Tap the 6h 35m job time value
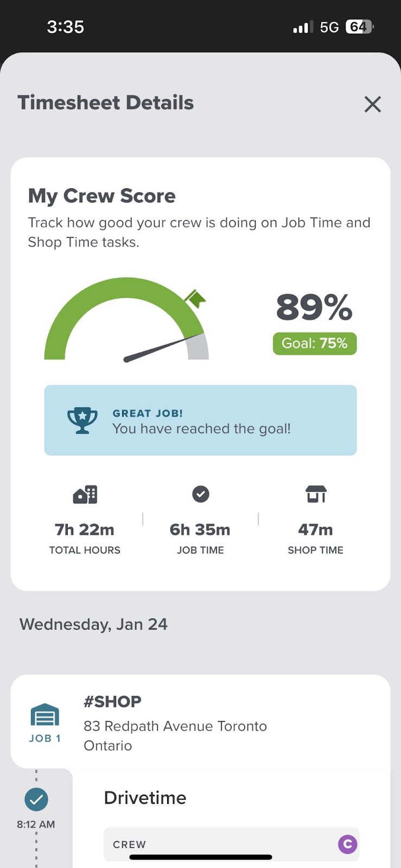 click(200, 529)
